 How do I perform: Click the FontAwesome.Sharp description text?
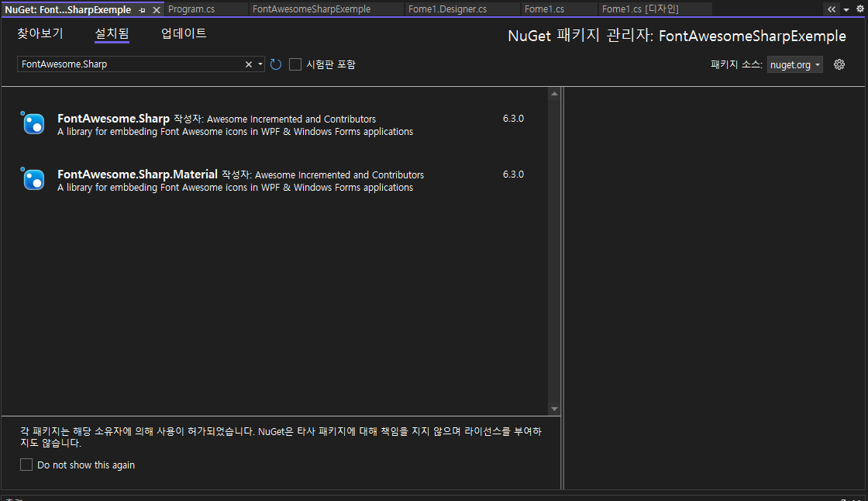pyautogui.click(x=236, y=132)
